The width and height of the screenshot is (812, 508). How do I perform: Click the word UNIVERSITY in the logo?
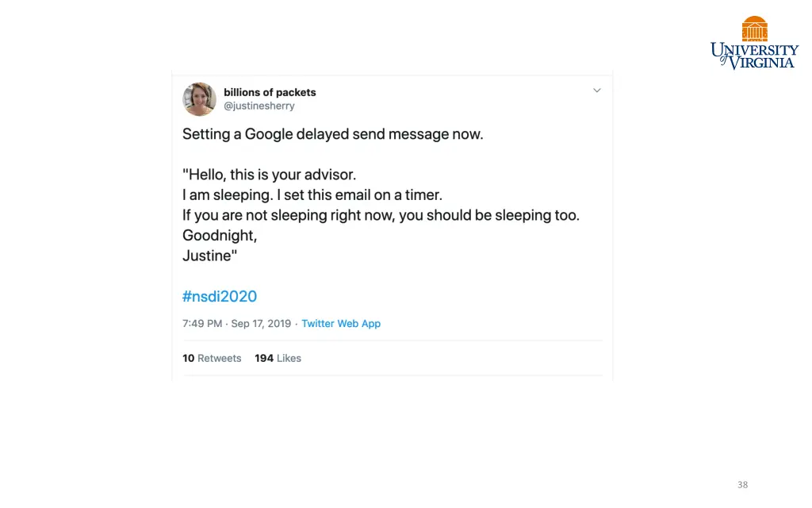pyautogui.click(x=755, y=50)
